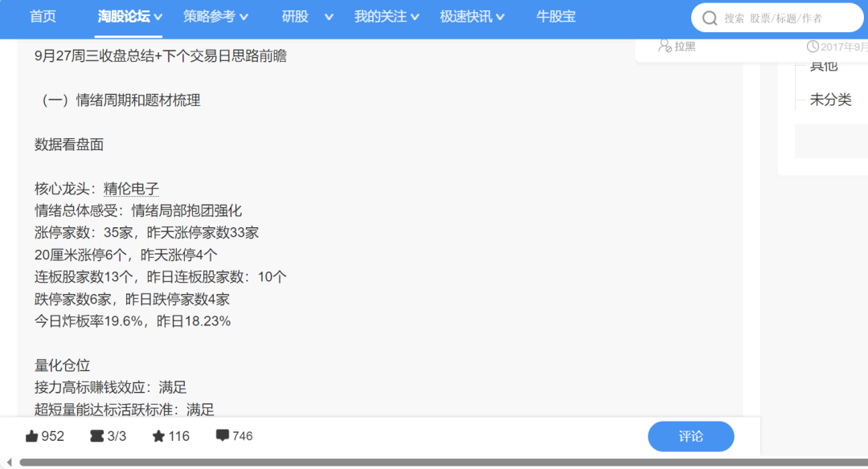868x469 pixels.
Task: Click the horizontal scrollbar at the bottom
Action: (x=434, y=463)
